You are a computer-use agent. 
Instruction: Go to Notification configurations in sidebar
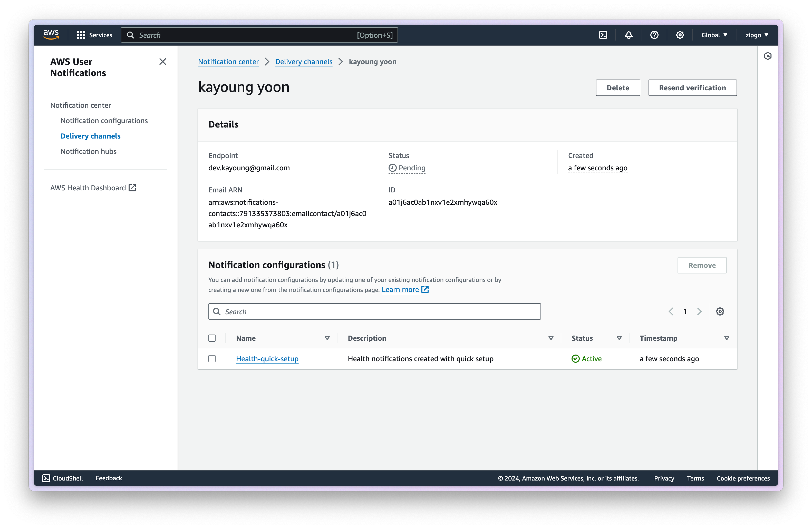[x=104, y=121]
